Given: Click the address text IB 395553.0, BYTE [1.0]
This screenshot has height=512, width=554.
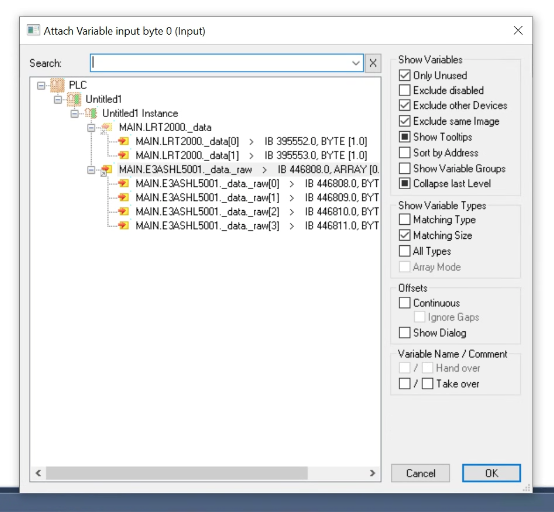Looking at the screenshot, I should pyautogui.click(x=316, y=155).
